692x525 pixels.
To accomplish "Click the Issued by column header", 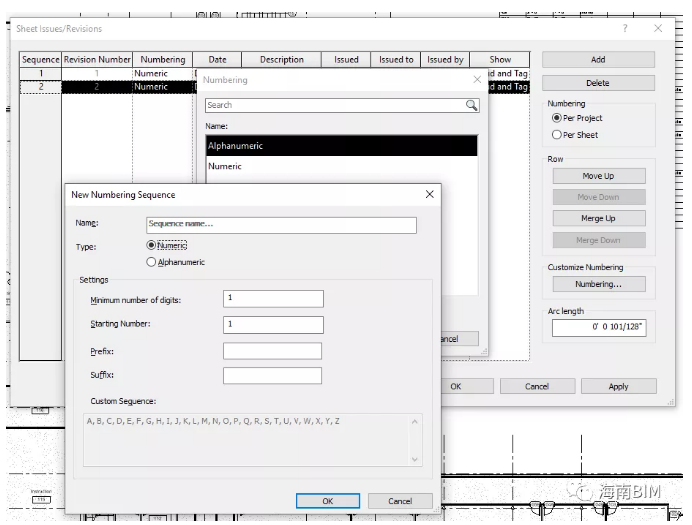I will tap(445, 60).
